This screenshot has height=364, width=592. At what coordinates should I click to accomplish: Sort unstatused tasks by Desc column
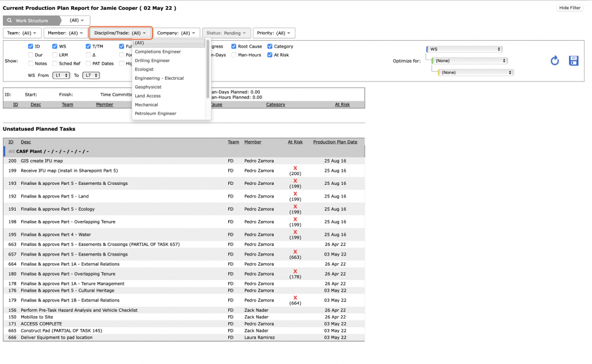tap(26, 142)
